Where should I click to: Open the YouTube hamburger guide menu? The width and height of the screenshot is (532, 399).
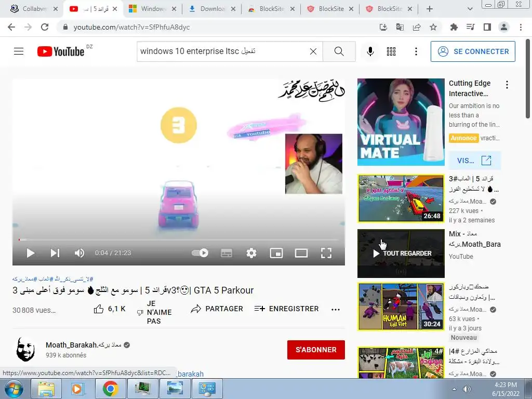click(x=19, y=51)
